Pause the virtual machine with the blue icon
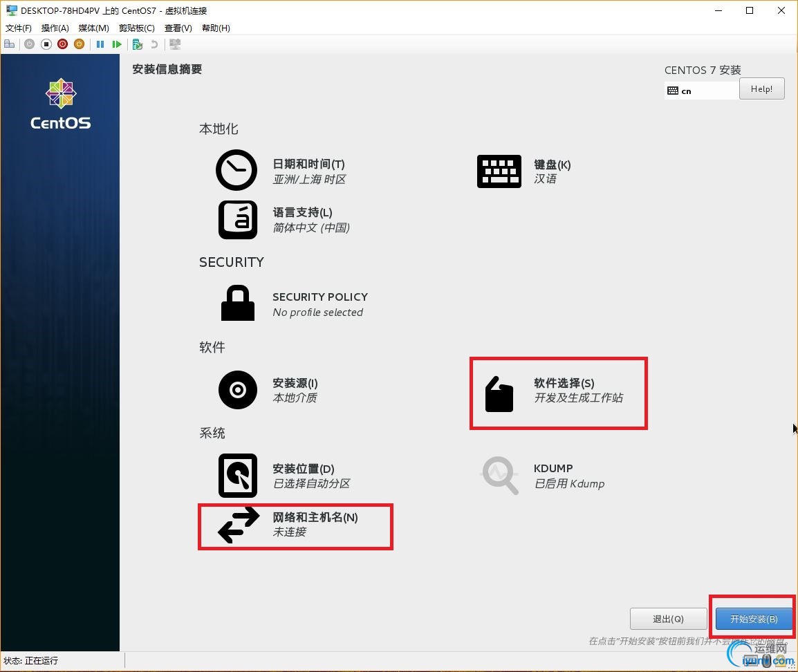The height and width of the screenshot is (672, 798). point(100,44)
